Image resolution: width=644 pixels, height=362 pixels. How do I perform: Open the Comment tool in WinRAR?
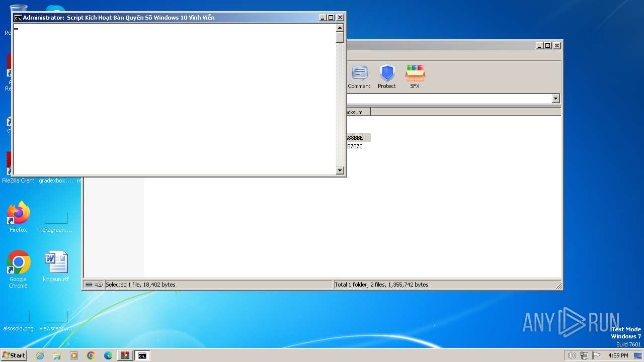tap(359, 76)
